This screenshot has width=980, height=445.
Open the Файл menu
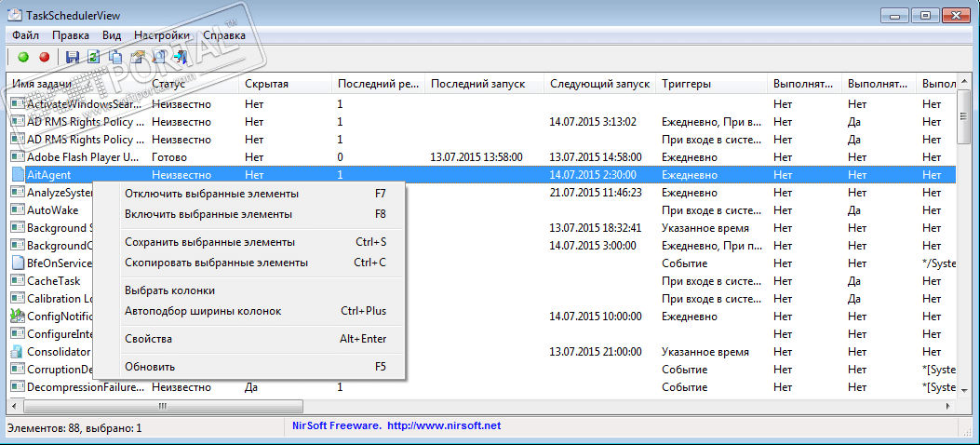click(x=26, y=35)
